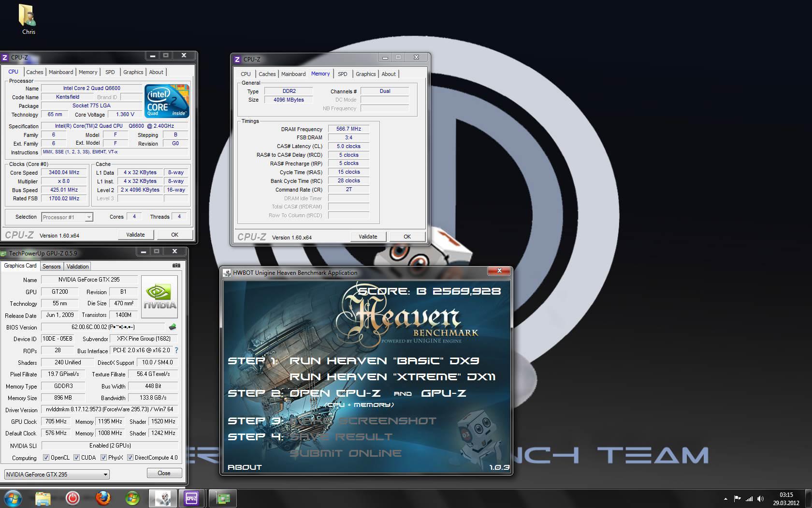Image resolution: width=812 pixels, height=508 pixels.
Task: Launch Firefox from the taskbar
Action: [x=102, y=498]
